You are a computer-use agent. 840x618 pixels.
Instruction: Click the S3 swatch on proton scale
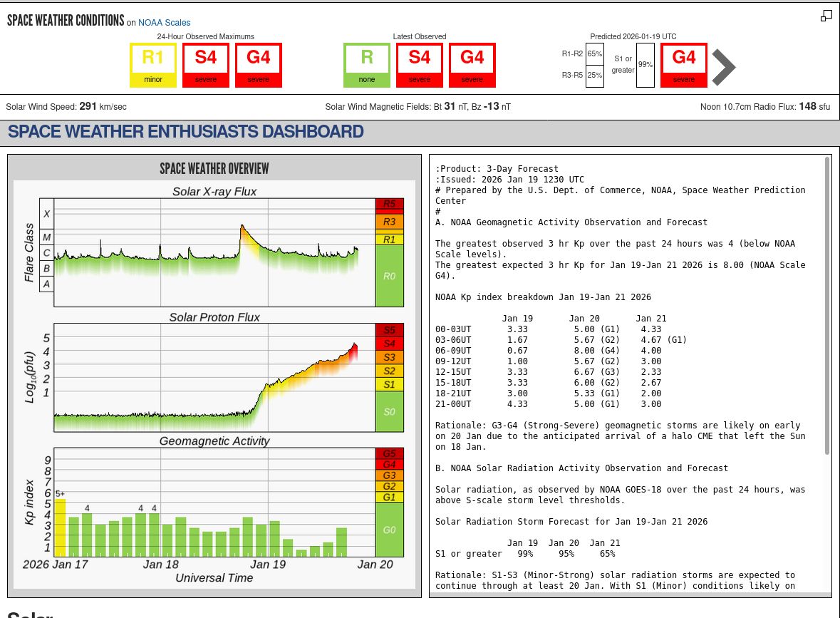point(390,357)
